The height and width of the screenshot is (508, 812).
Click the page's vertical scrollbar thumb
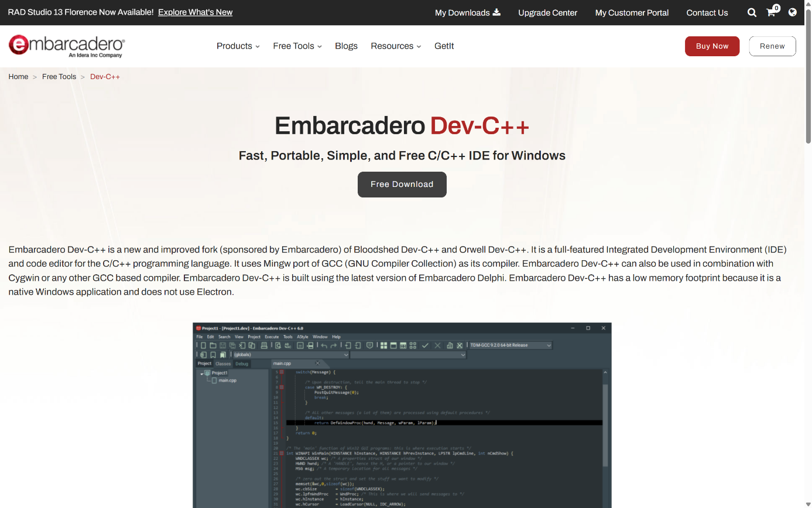coord(808,76)
